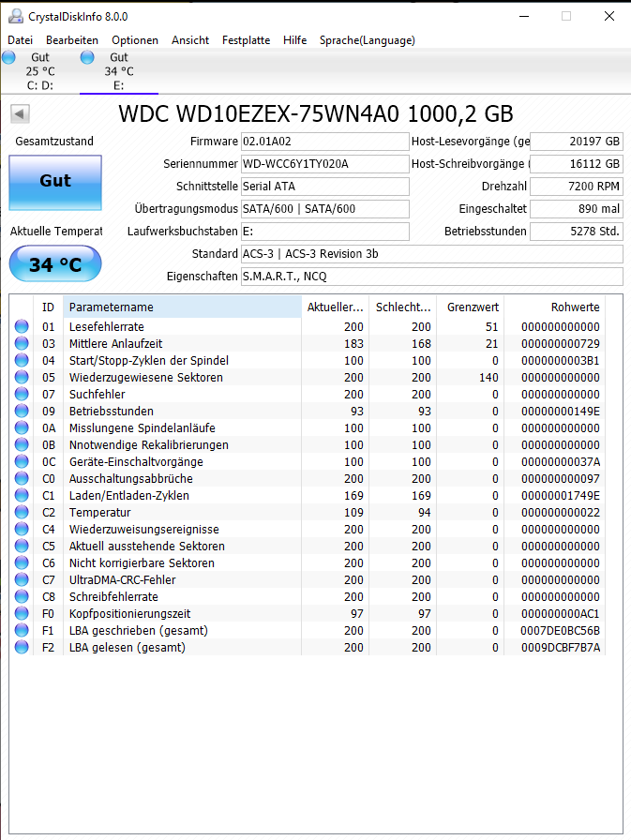Click the Gut health status button
631x840 pixels.
[55, 182]
